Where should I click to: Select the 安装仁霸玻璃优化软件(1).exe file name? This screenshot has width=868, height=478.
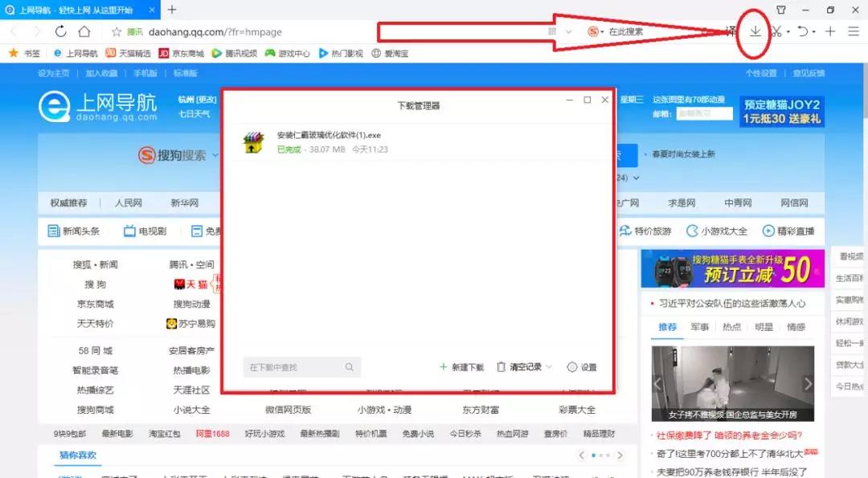pyautogui.click(x=329, y=135)
